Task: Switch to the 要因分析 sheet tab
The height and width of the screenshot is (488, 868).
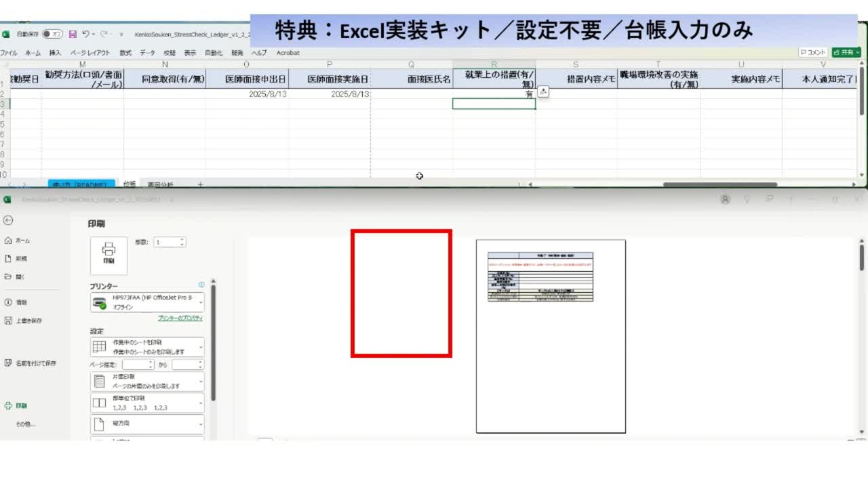Action: tap(160, 184)
